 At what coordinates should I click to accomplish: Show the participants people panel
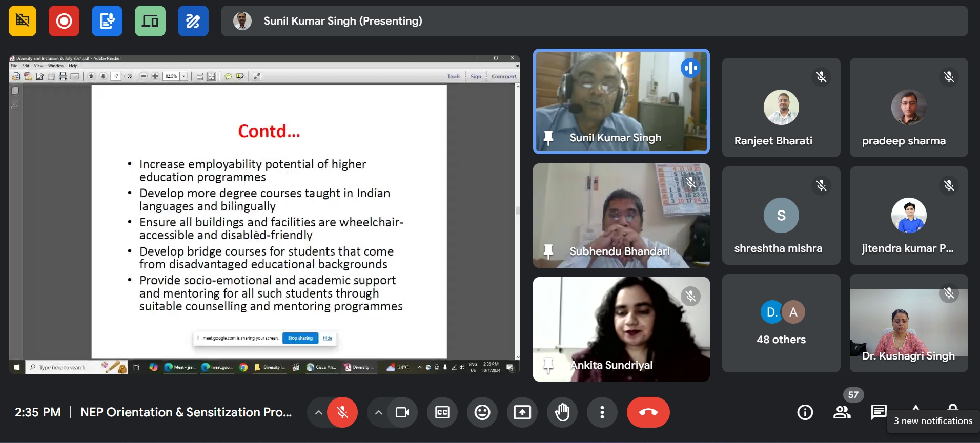842,412
